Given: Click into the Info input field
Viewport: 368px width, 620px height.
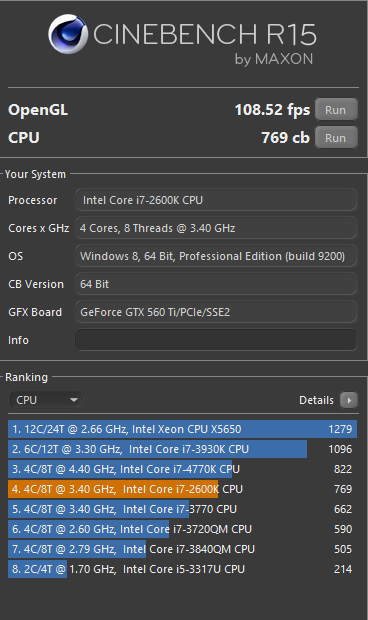Looking at the screenshot, I should (x=216, y=340).
